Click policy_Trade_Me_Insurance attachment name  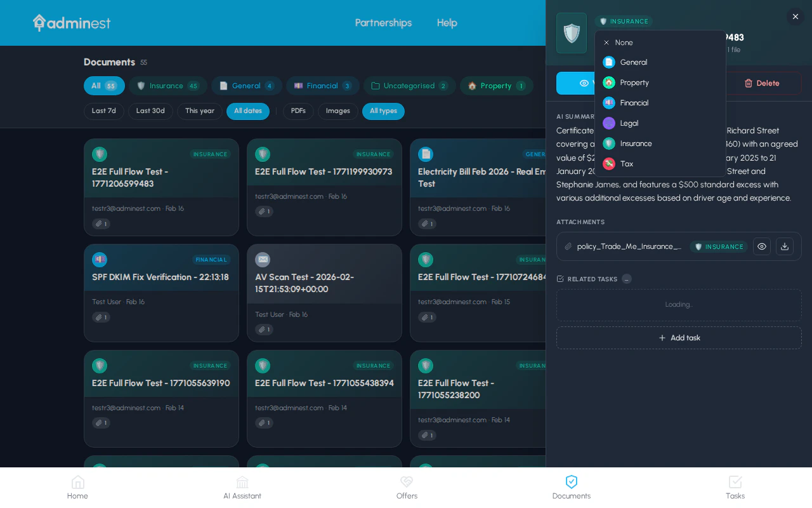[x=629, y=246]
